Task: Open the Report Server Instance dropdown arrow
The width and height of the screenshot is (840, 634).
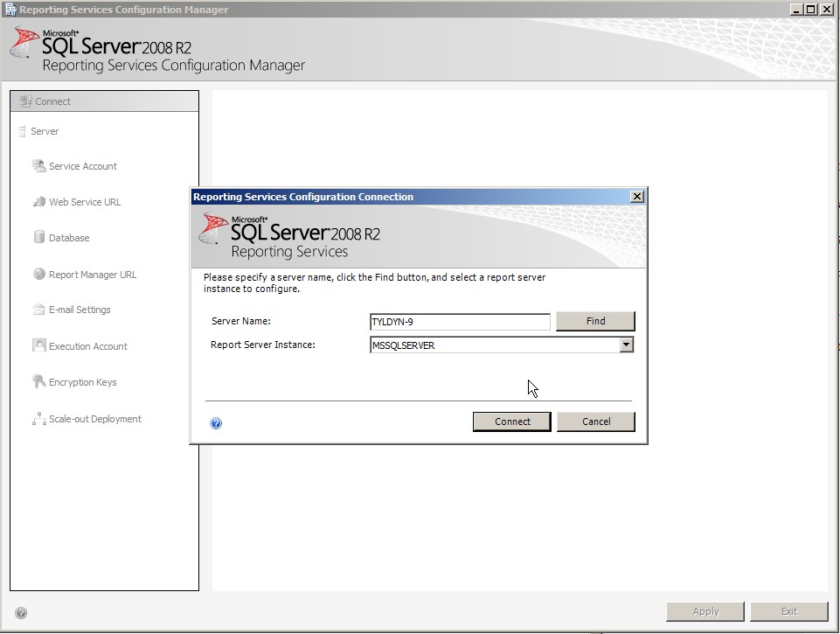Action: click(x=626, y=345)
